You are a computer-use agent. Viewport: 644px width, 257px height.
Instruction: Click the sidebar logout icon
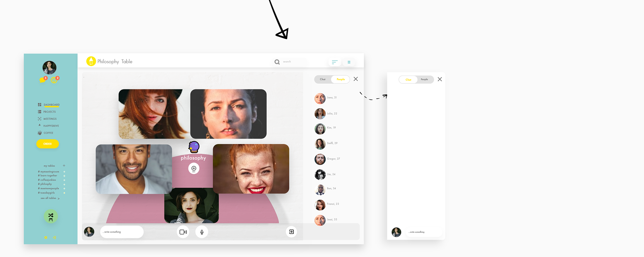(54, 238)
